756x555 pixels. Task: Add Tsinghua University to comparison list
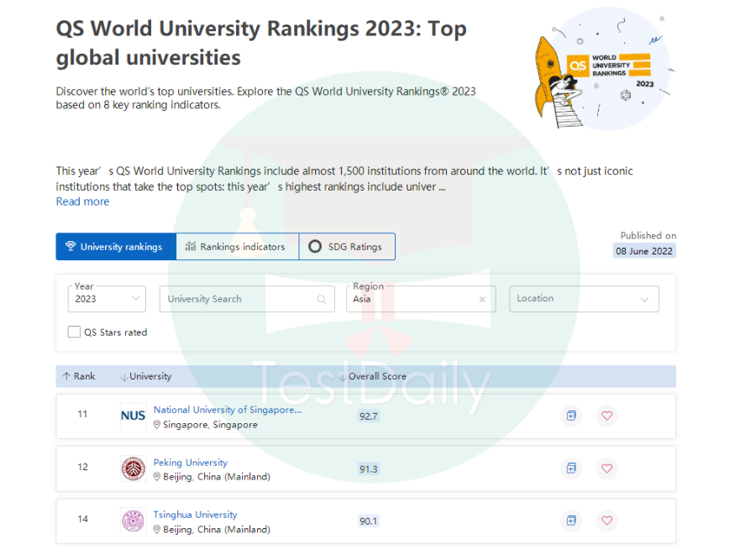[x=571, y=521]
